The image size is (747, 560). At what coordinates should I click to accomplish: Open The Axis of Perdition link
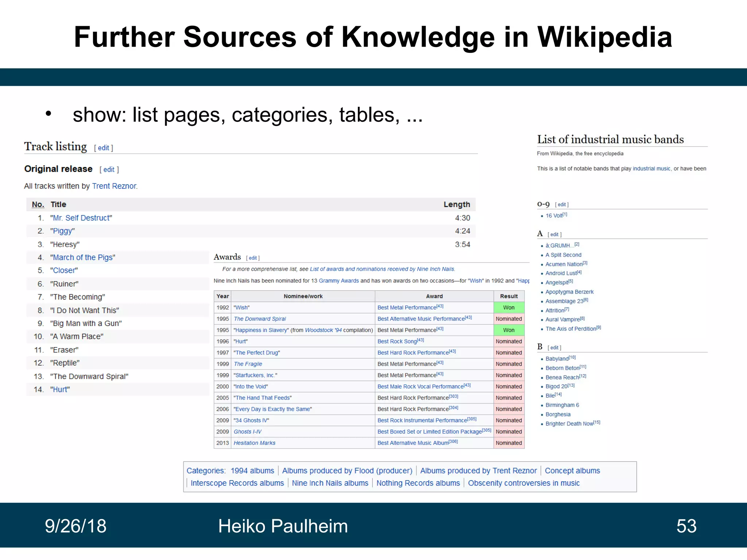point(571,329)
